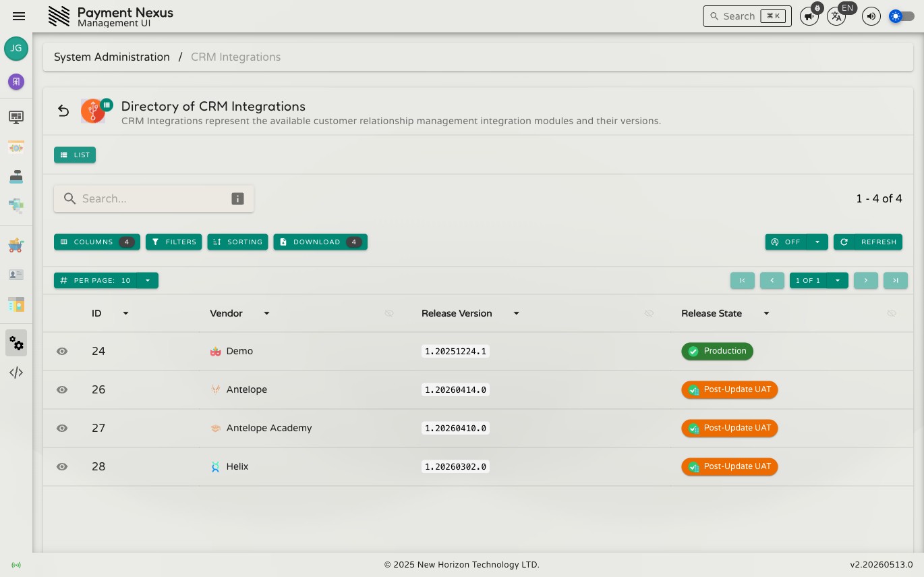Open the Release Version column dropdown
924x577 pixels.
[516, 313]
